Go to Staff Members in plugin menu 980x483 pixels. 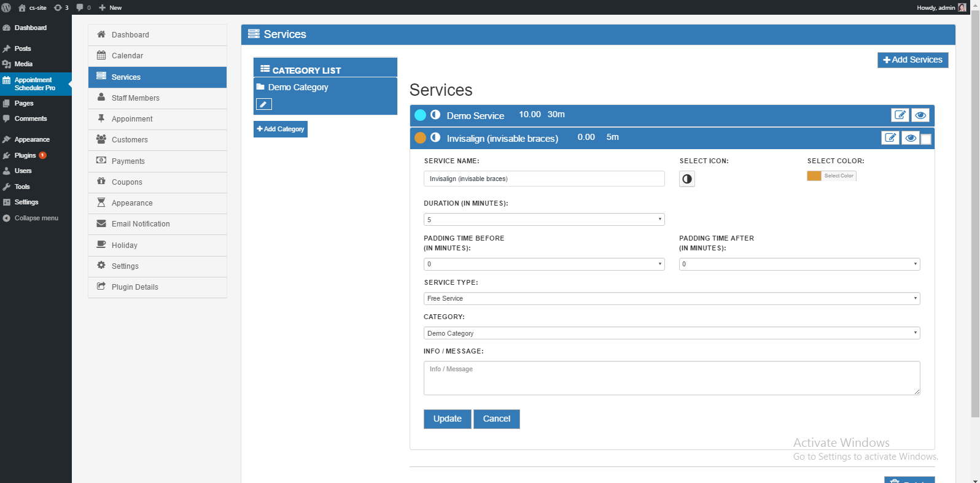coord(135,98)
